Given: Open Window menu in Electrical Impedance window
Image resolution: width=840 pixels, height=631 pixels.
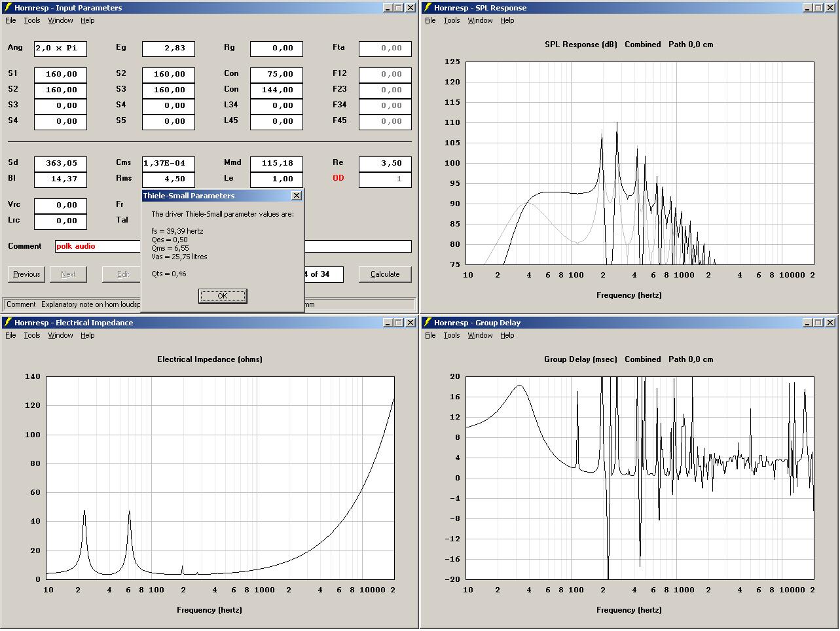Looking at the screenshot, I should tap(60, 335).
